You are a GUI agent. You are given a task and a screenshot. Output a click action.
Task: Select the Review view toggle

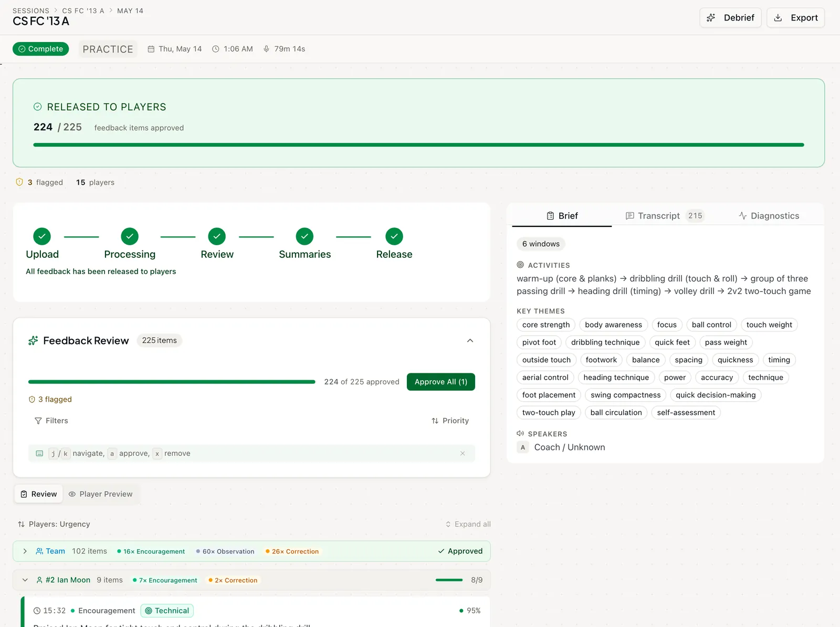pyautogui.click(x=39, y=494)
